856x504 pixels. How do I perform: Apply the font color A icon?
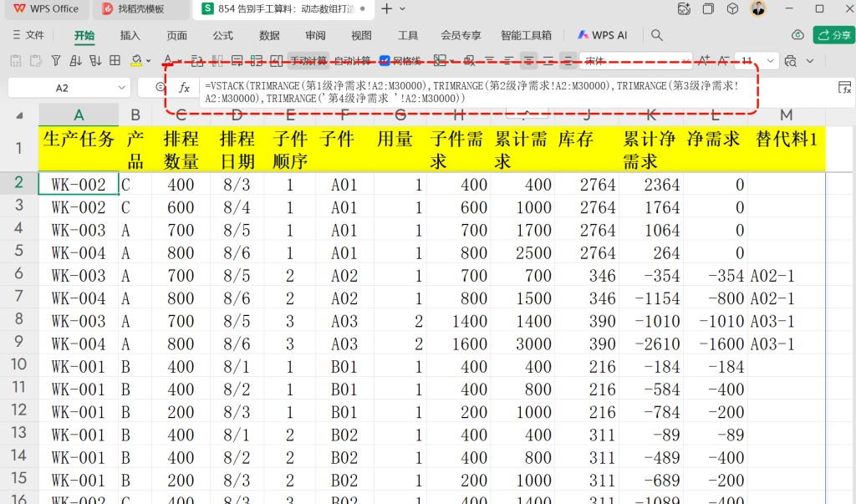tap(168, 59)
